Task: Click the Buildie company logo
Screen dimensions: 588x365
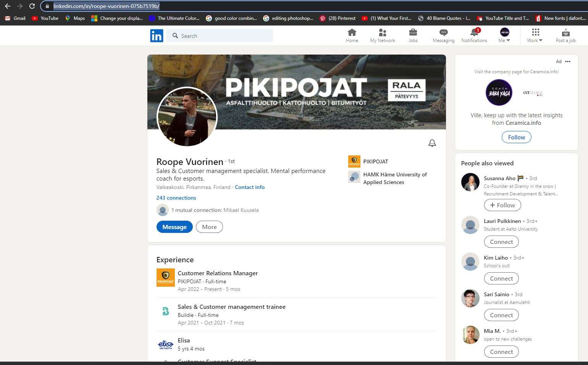Action: [166, 311]
